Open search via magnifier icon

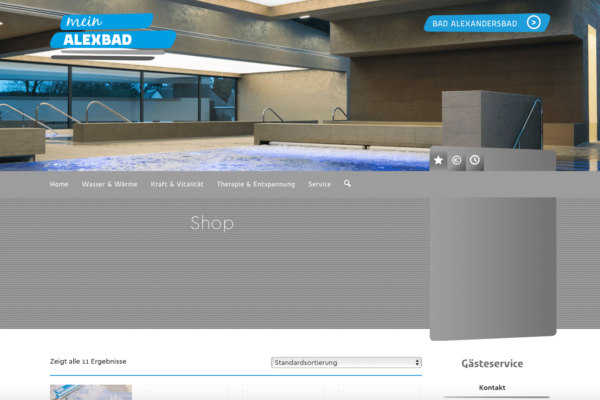pyautogui.click(x=347, y=184)
